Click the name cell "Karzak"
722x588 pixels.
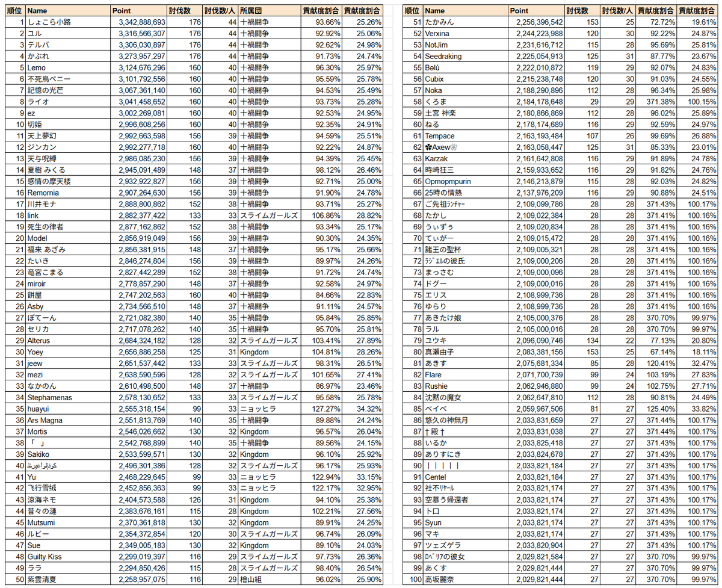tap(465, 159)
